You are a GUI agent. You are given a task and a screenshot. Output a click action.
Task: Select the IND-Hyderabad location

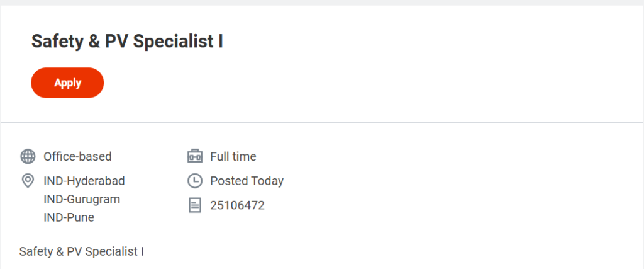click(84, 181)
